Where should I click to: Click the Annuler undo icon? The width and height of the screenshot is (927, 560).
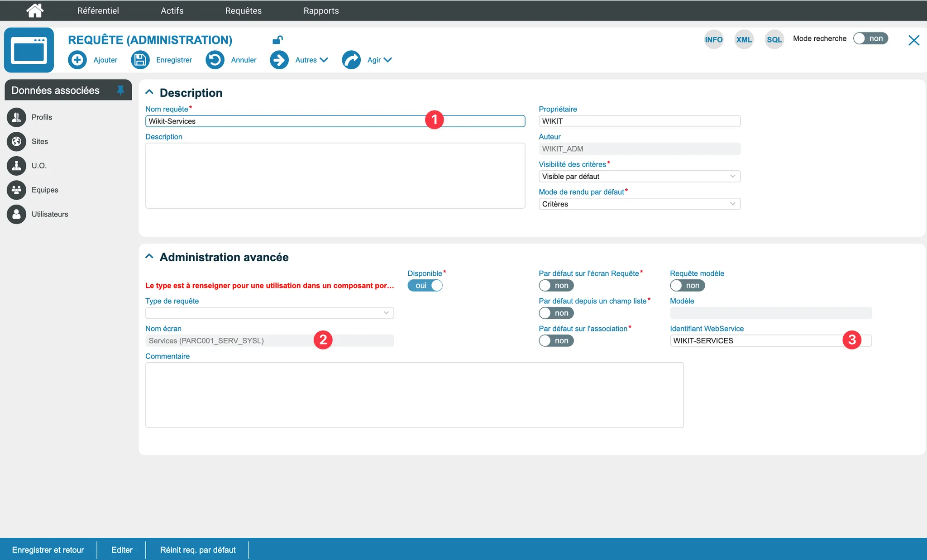(215, 60)
